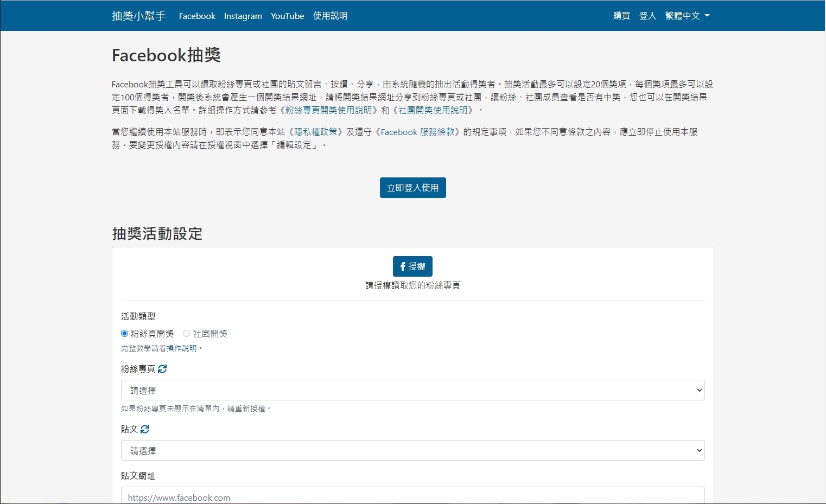Open the 操作說明 tutorial link
Screen dimensions: 826x504
point(182,348)
